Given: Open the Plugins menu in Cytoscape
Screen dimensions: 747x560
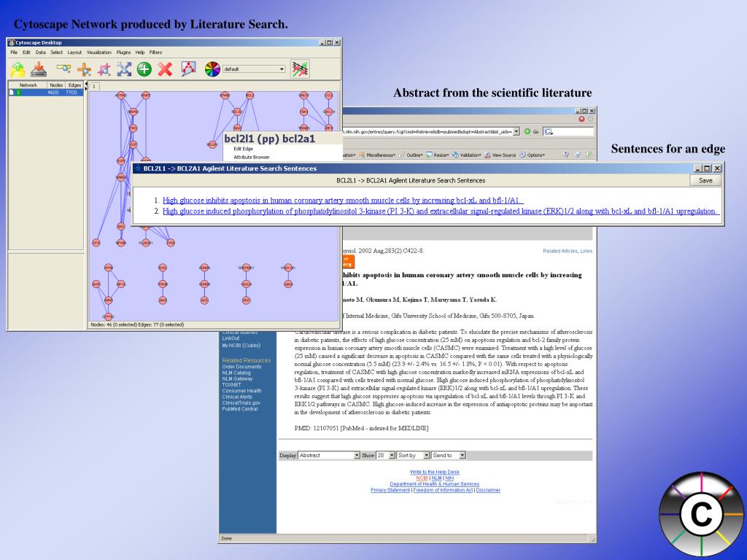Looking at the screenshot, I should coord(123,52).
